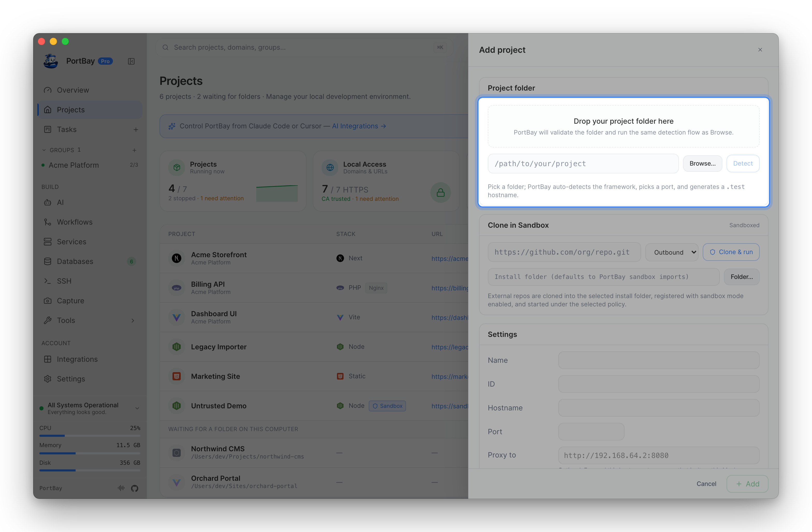Click the Billing API PHP icon
The width and height of the screenshot is (812, 532).
[176, 288]
